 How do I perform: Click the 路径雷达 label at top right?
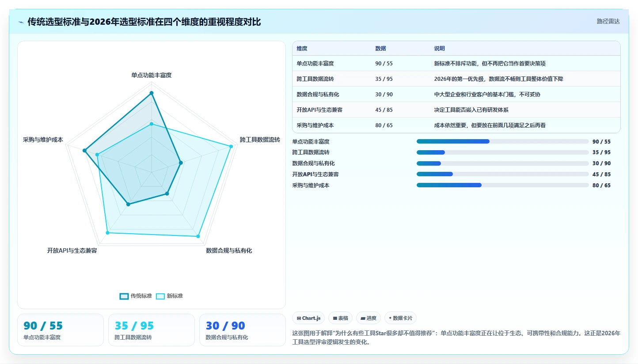click(608, 21)
